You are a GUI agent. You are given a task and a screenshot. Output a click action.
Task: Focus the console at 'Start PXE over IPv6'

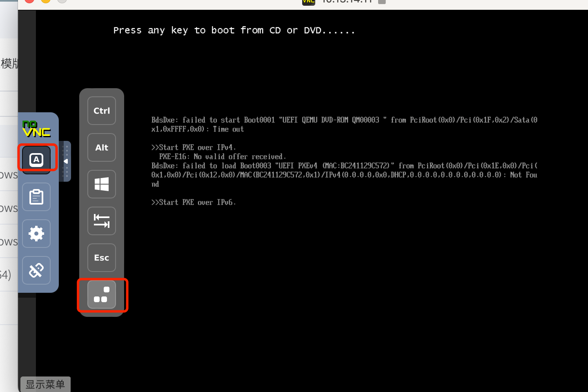click(194, 203)
